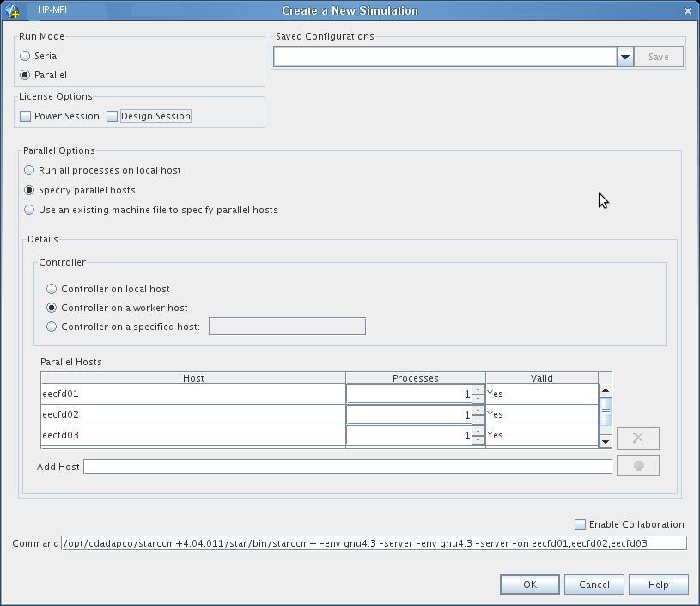Click the add host plus icon
Viewport: 700px width, 606px height.
638,467
